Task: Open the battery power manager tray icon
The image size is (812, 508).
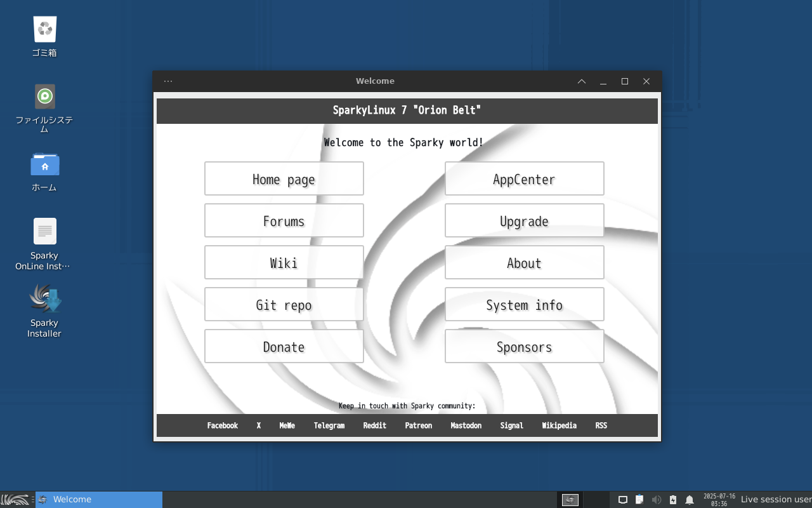Action: (673, 500)
